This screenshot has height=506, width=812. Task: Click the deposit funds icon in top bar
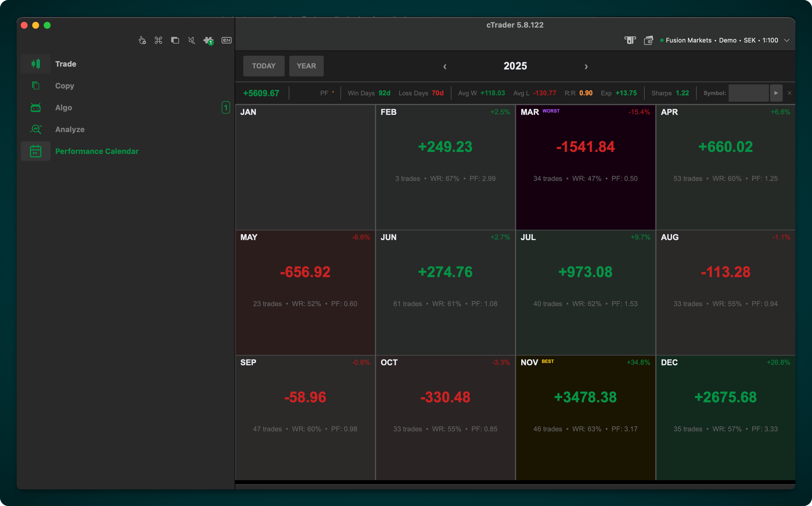tap(630, 40)
